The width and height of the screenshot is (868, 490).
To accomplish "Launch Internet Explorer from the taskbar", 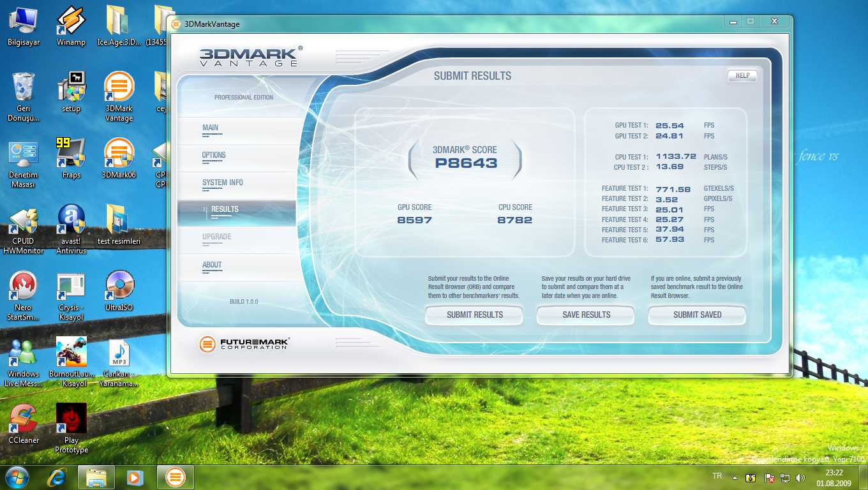I will pyautogui.click(x=58, y=477).
